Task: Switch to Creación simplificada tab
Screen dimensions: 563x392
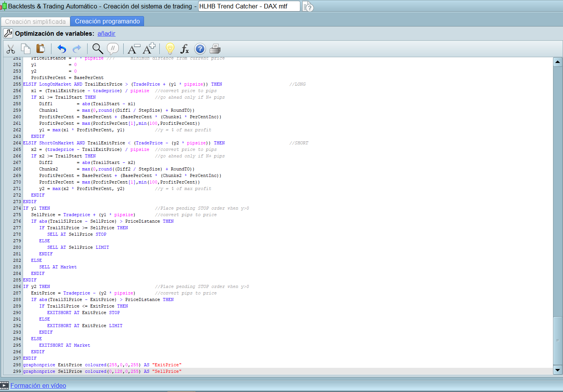Action: tap(35, 22)
